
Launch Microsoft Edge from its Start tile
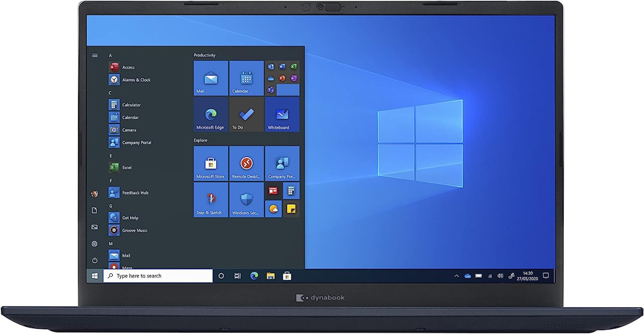click(x=211, y=115)
